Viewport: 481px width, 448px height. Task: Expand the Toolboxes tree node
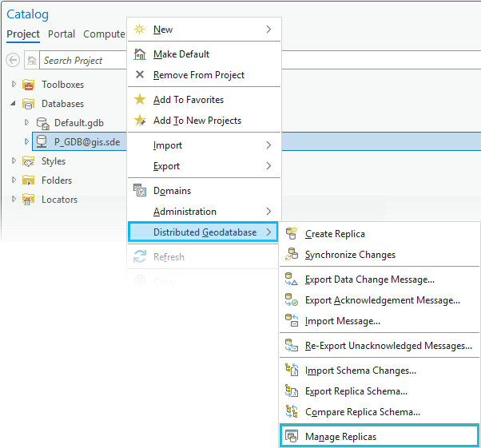click(14, 84)
